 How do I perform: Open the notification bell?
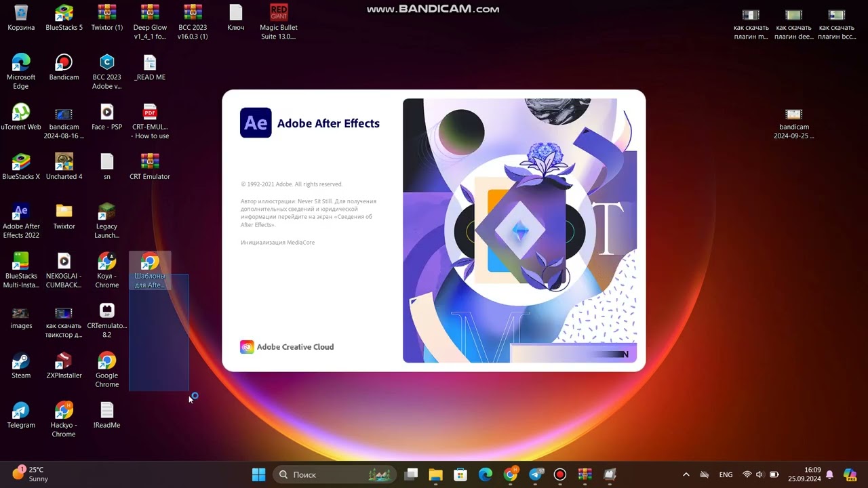coord(829,474)
